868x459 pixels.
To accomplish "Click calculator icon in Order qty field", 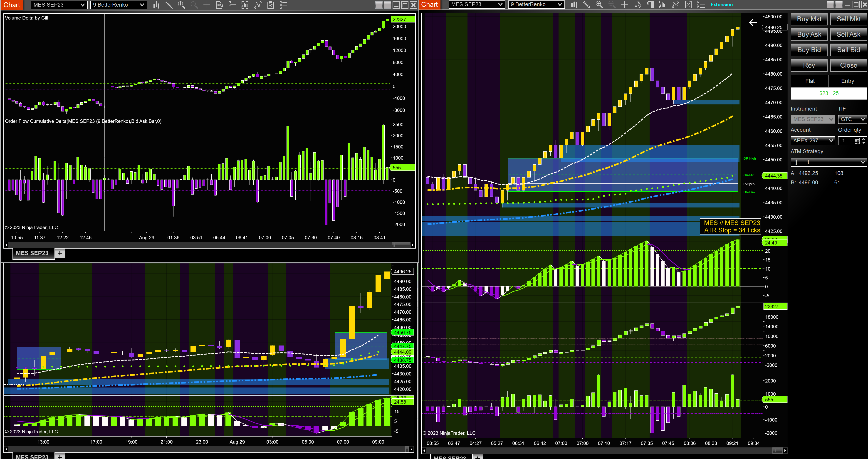I will pyautogui.click(x=857, y=141).
